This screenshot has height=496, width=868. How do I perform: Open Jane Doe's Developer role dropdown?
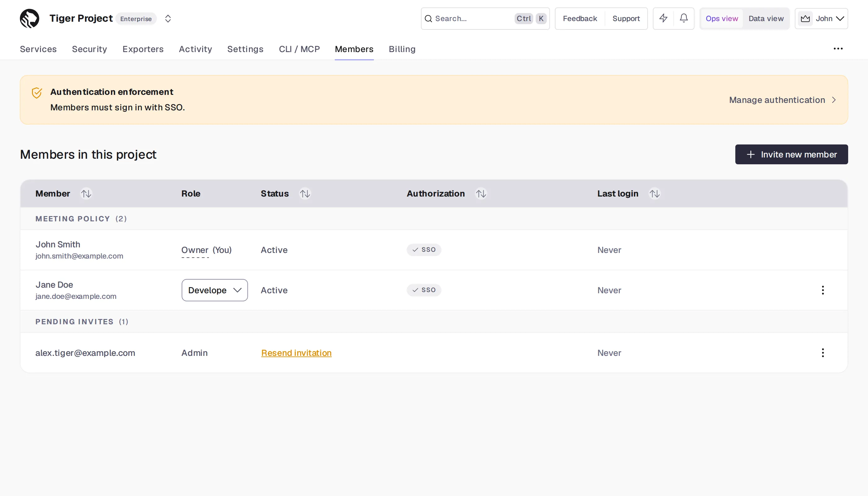click(215, 290)
